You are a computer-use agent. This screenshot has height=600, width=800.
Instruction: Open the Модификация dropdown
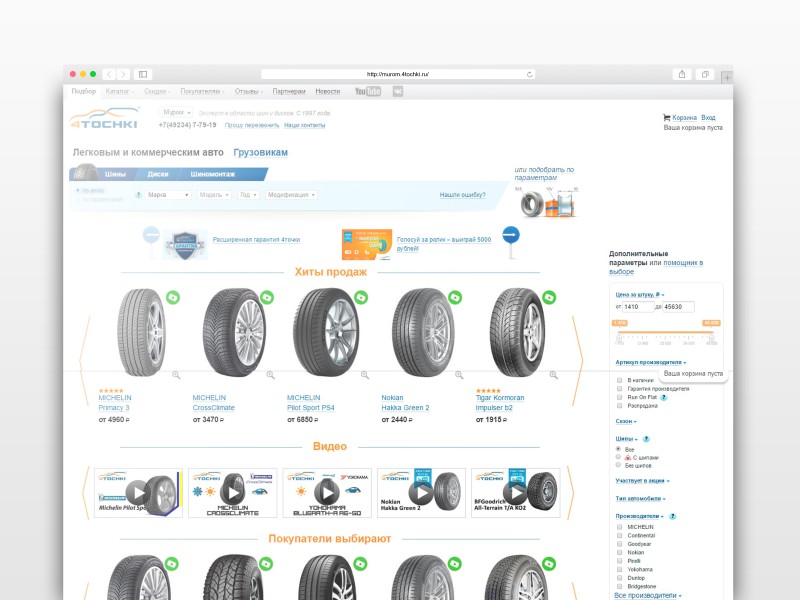coord(291,195)
